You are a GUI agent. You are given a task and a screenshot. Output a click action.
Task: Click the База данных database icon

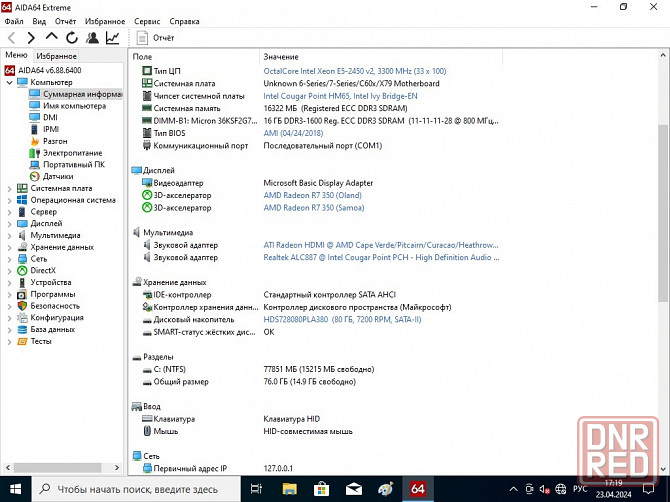tap(22, 329)
